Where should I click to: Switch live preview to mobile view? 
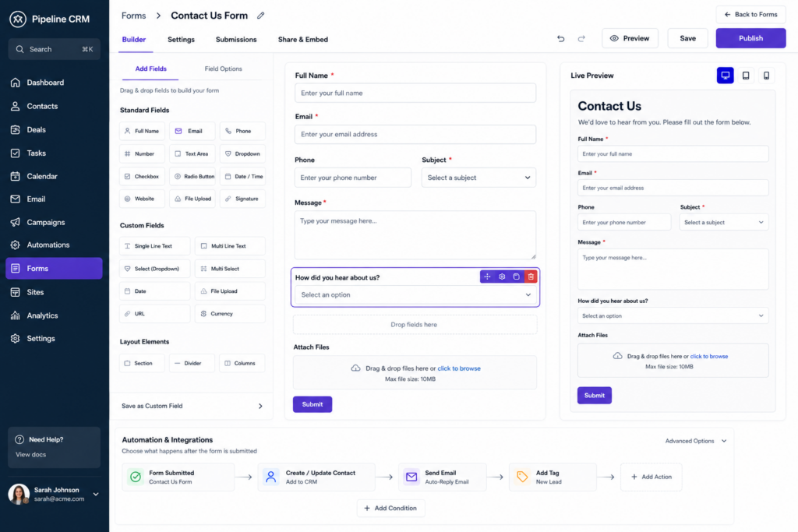(x=766, y=76)
